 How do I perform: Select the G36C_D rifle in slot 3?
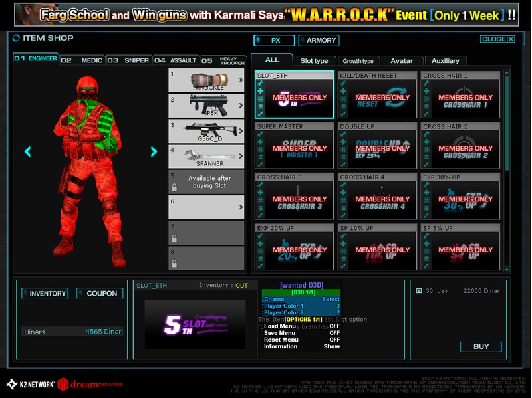[x=206, y=131]
